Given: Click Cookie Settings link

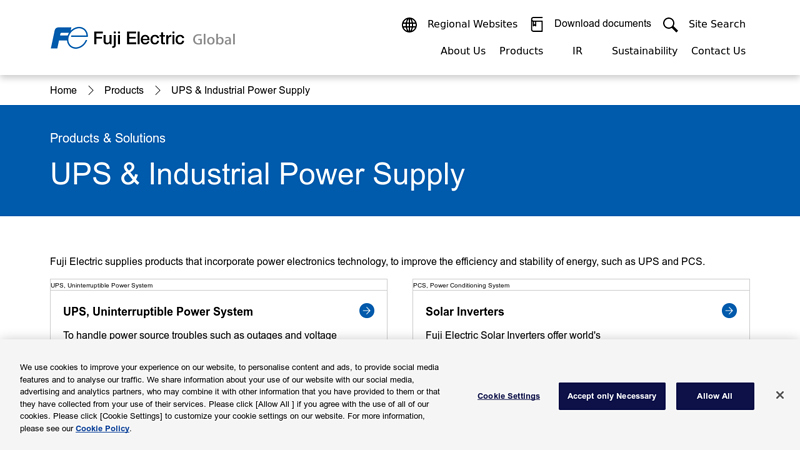Looking at the screenshot, I should 509,396.
